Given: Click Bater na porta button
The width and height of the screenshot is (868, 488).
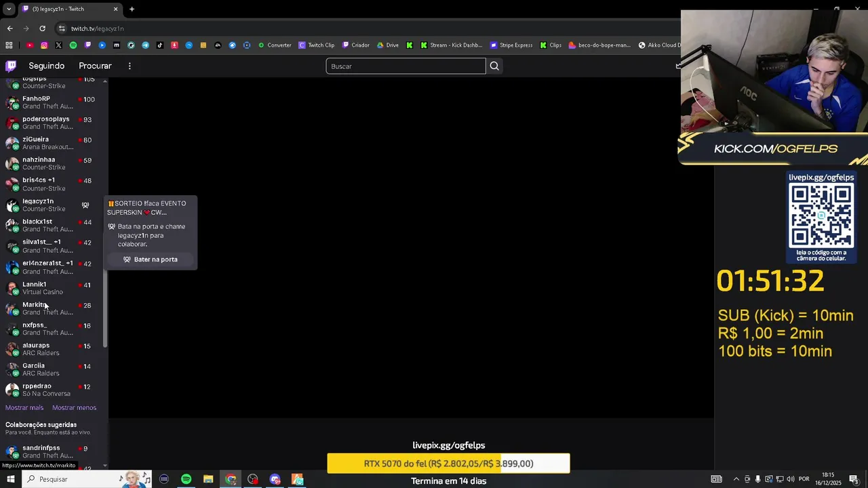Looking at the screenshot, I should (x=151, y=260).
